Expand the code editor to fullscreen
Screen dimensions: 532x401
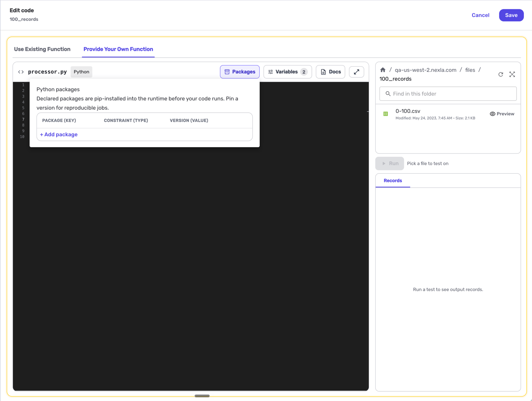[x=357, y=72]
